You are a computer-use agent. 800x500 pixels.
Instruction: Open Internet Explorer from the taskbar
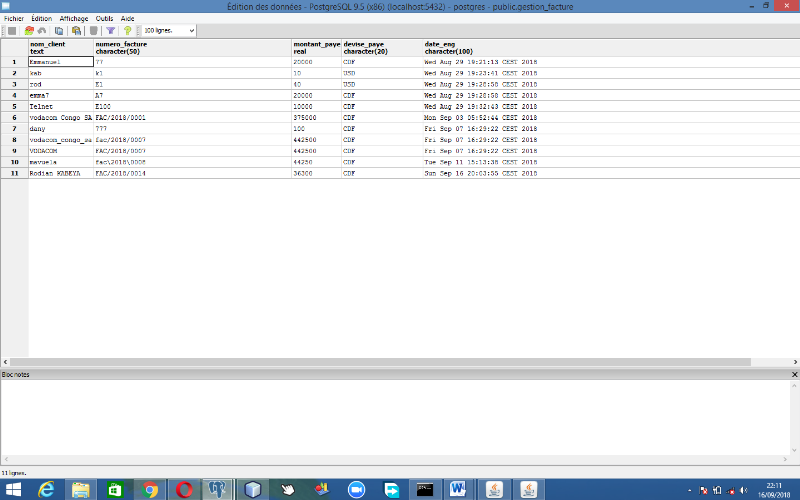click(46, 490)
